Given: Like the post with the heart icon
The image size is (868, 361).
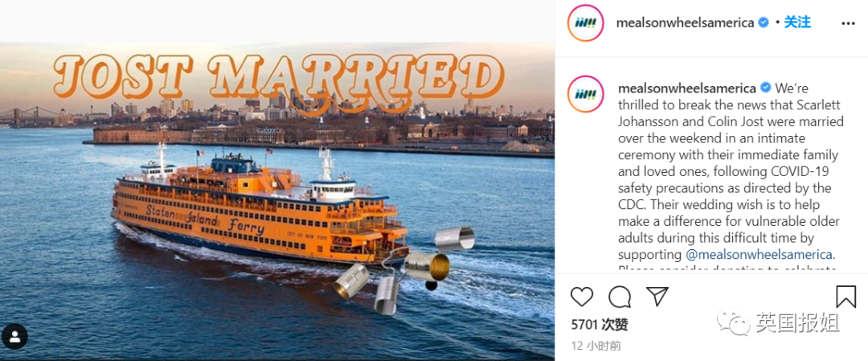Looking at the screenshot, I should [581, 297].
